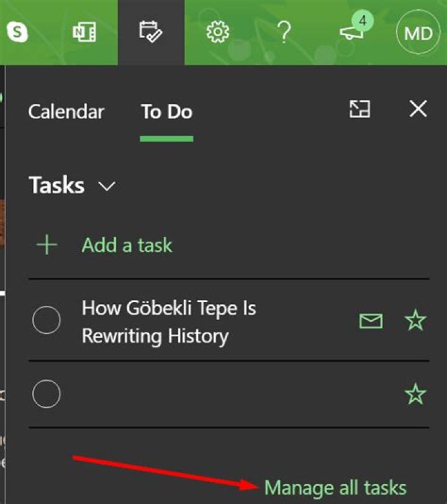Open the MD account profile
This screenshot has height=504, width=447.
click(418, 33)
